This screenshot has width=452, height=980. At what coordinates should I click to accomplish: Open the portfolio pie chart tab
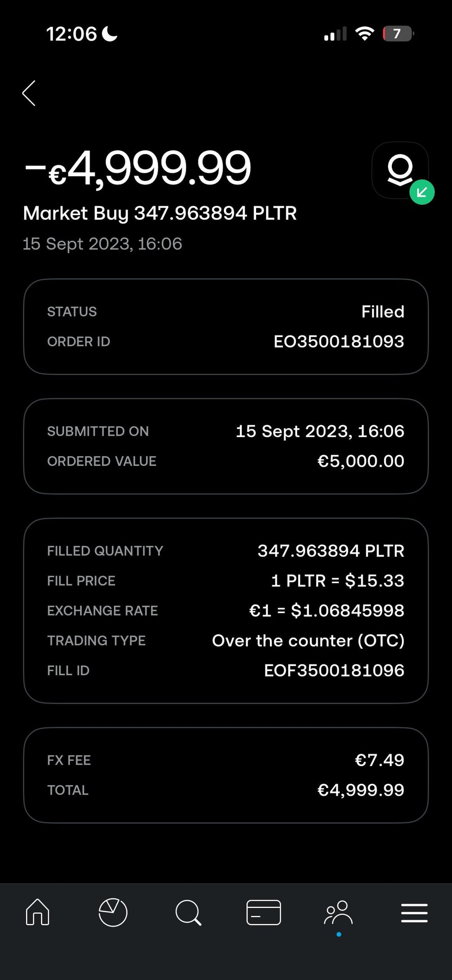coord(113,912)
